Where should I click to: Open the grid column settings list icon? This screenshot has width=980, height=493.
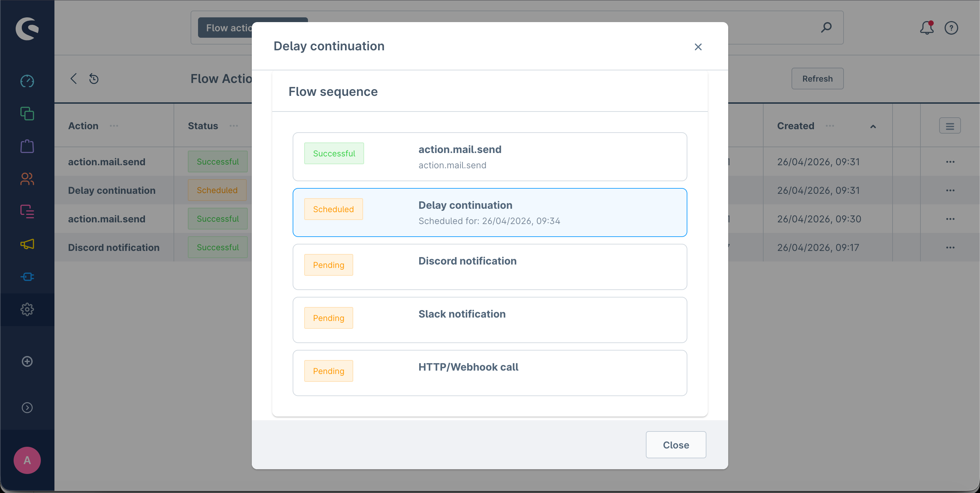coord(950,126)
